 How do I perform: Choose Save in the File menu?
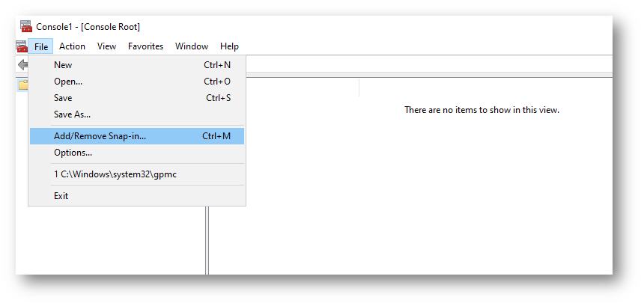click(137, 97)
